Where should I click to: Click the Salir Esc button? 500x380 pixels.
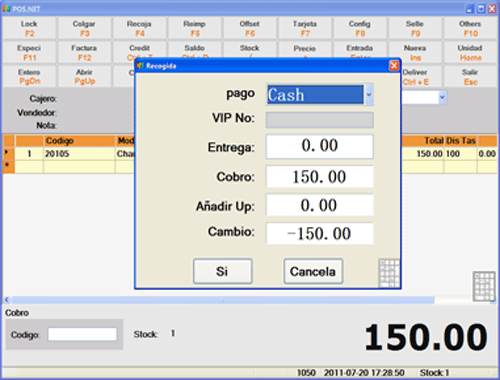click(x=470, y=76)
